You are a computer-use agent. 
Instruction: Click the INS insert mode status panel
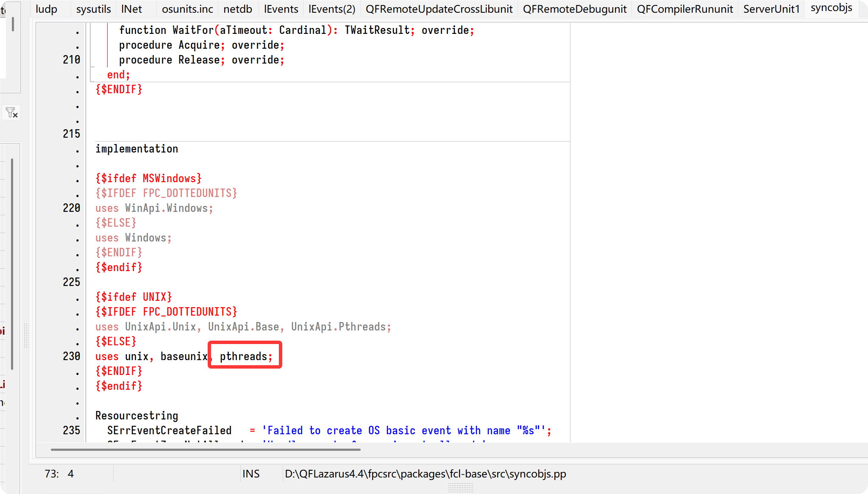tap(251, 474)
